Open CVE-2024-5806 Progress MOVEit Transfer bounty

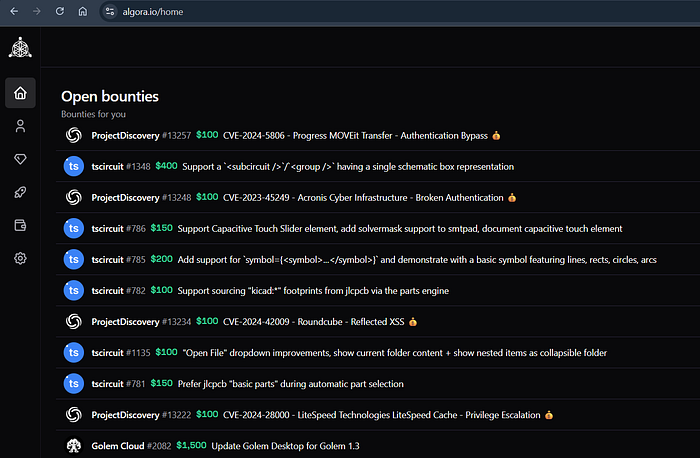[x=355, y=135]
